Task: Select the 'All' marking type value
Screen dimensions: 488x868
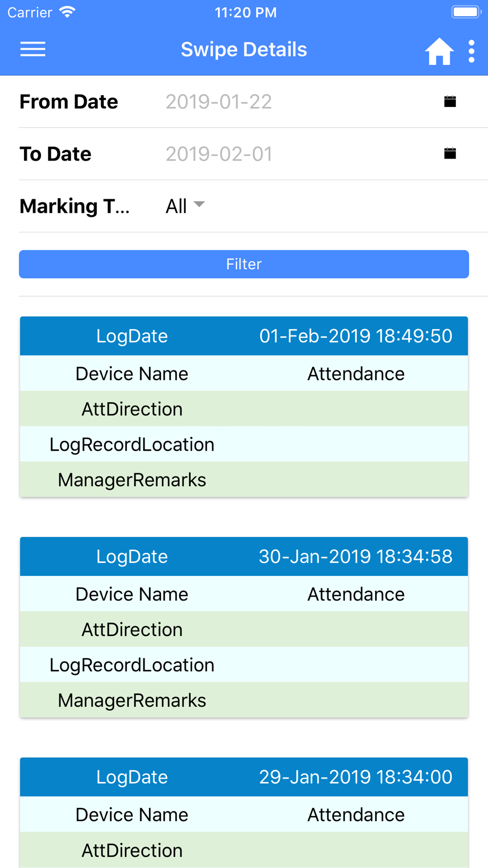Action: pyautogui.click(x=176, y=207)
